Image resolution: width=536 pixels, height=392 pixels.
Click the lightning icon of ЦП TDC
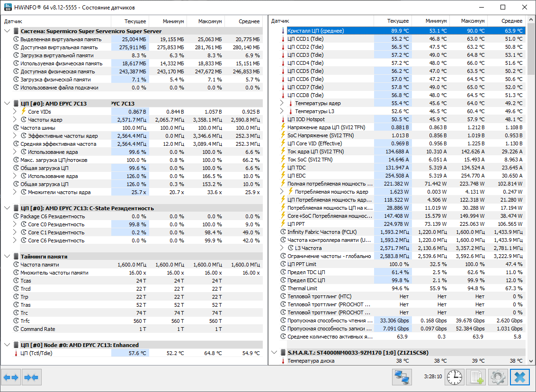(283, 168)
